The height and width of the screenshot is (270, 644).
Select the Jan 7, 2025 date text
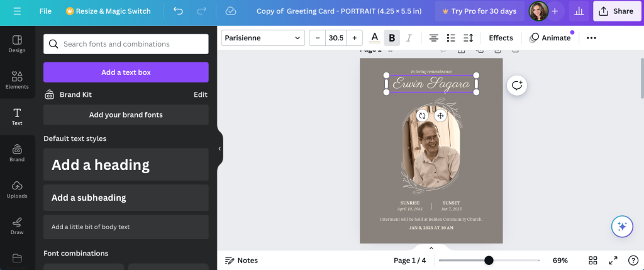pos(452,209)
